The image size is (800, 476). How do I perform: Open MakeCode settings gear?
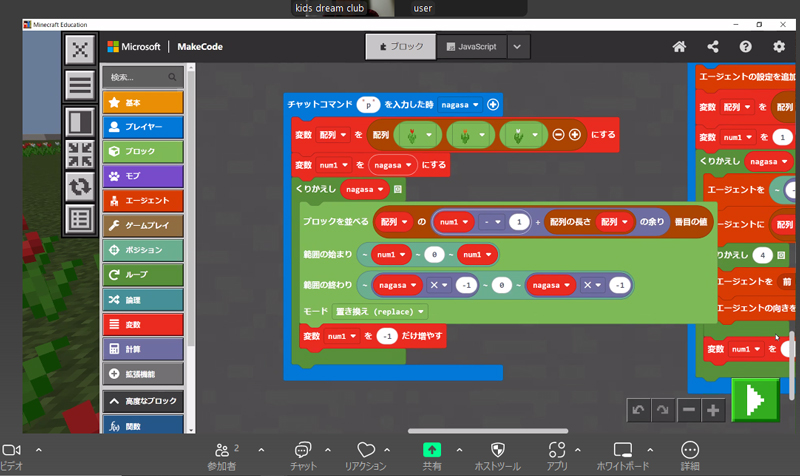point(779,47)
